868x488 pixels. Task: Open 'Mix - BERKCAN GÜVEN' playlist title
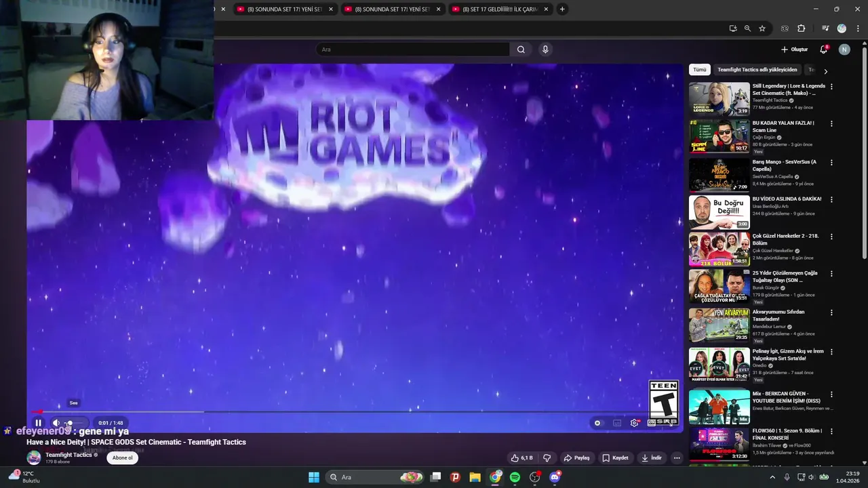coord(787,397)
